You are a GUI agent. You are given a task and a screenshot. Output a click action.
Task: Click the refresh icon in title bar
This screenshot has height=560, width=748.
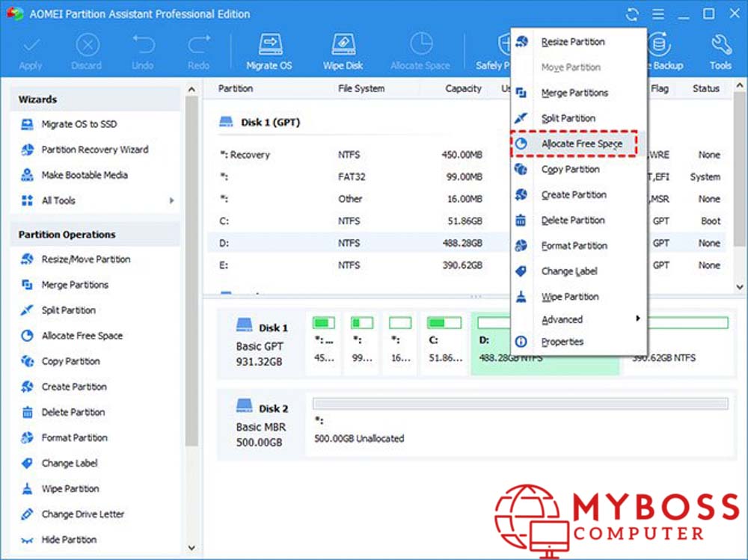pos(633,14)
